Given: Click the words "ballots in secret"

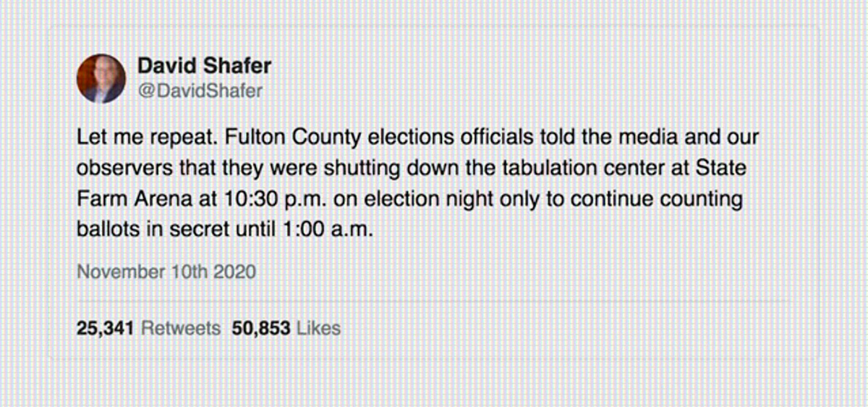Looking at the screenshot, I should click(155, 230).
